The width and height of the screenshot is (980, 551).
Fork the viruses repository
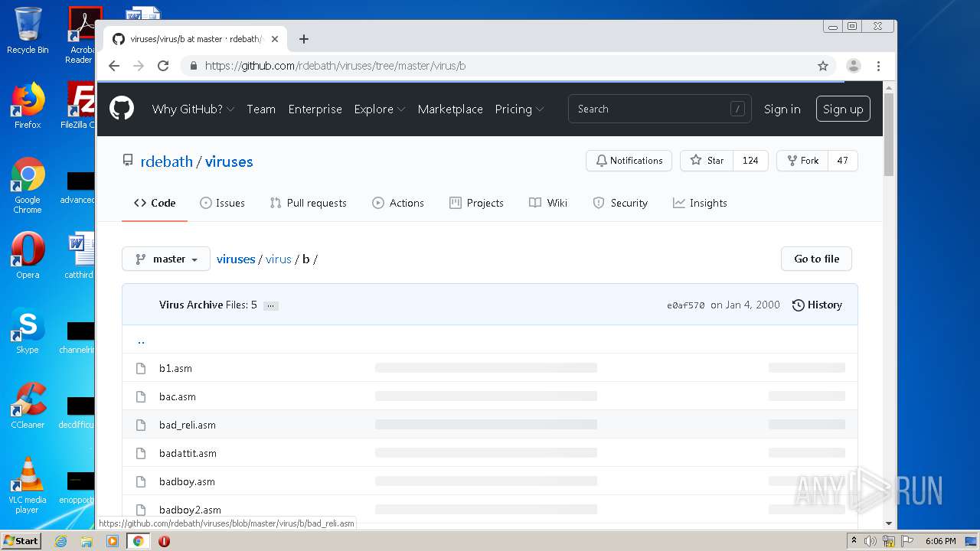click(802, 161)
